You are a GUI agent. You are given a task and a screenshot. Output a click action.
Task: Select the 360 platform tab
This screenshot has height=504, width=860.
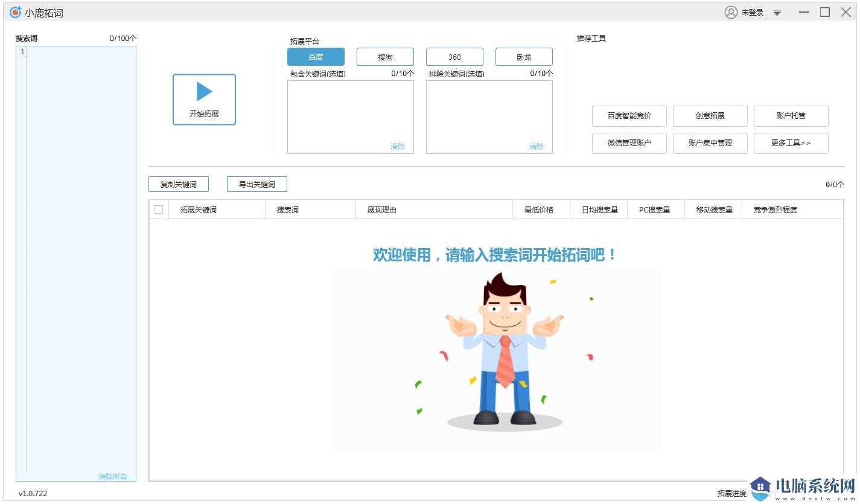[454, 57]
